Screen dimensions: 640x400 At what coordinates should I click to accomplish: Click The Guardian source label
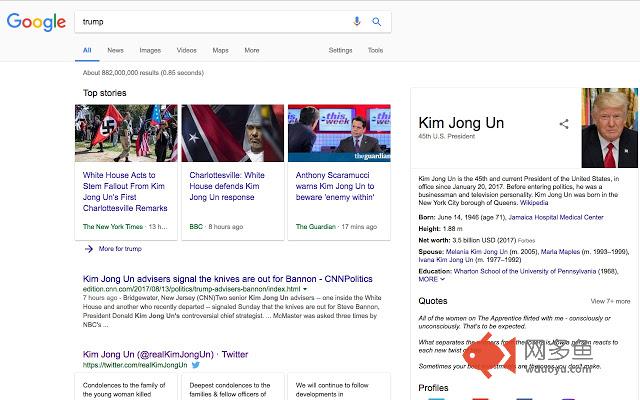[x=316, y=227]
